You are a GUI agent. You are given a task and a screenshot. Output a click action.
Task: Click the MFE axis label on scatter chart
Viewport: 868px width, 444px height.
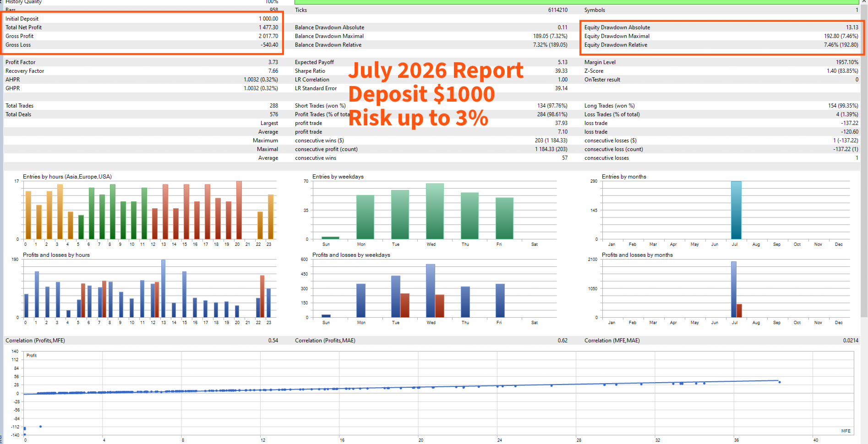[846, 431]
